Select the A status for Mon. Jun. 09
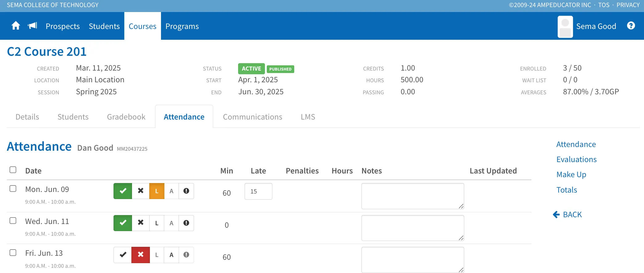The image size is (644, 273). pos(171,191)
